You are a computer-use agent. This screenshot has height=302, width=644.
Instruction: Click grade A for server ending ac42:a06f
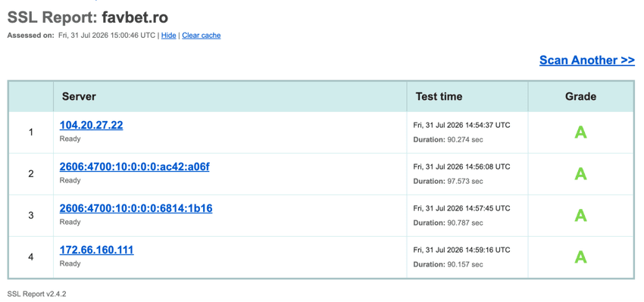(x=580, y=174)
